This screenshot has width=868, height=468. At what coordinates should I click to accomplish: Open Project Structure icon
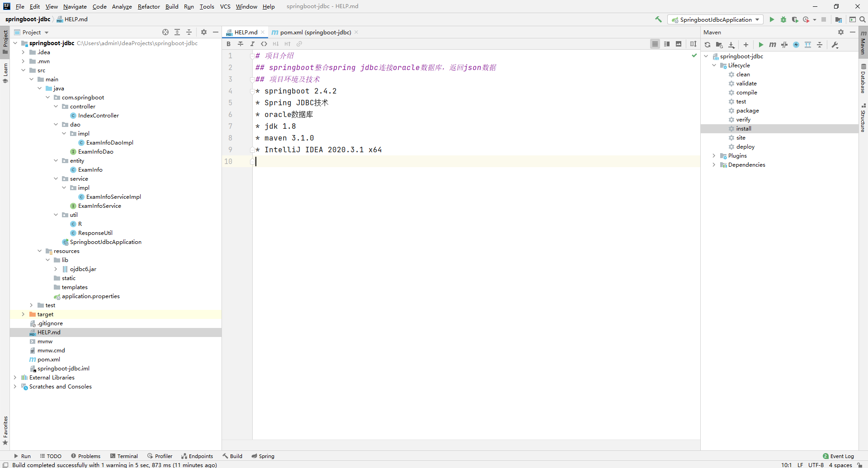[x=839, y=19]
